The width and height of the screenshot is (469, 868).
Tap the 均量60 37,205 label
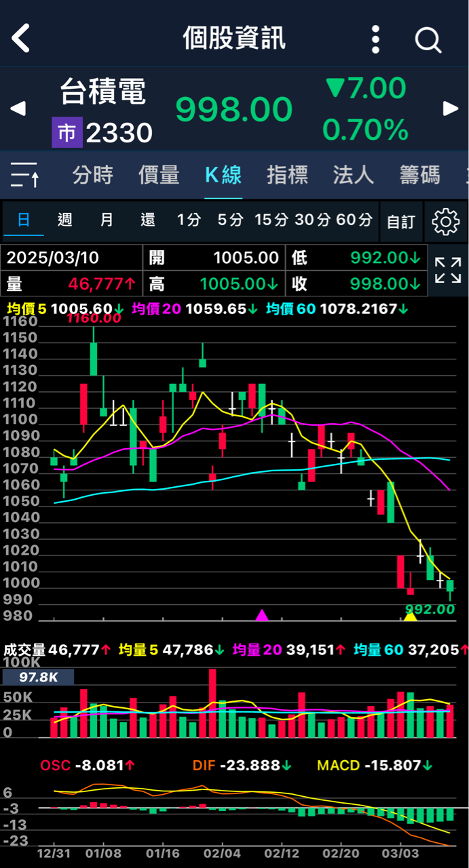pos(411,650)
